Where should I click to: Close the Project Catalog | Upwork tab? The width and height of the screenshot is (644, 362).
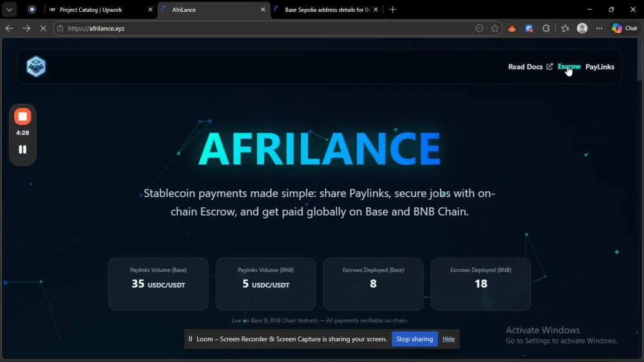point(150,10)
